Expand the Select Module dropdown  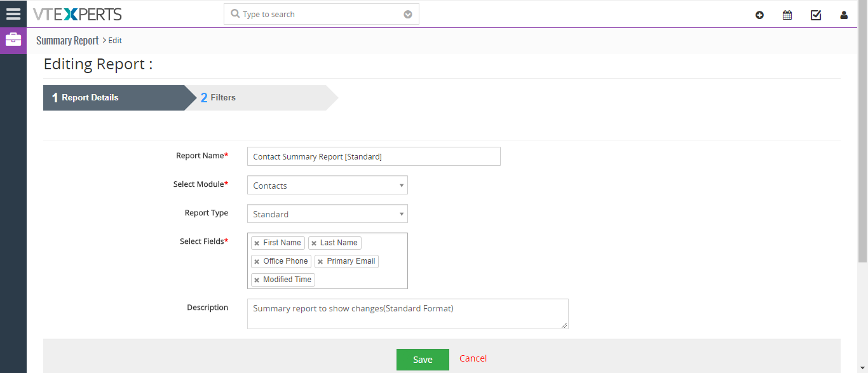[327, 186]
